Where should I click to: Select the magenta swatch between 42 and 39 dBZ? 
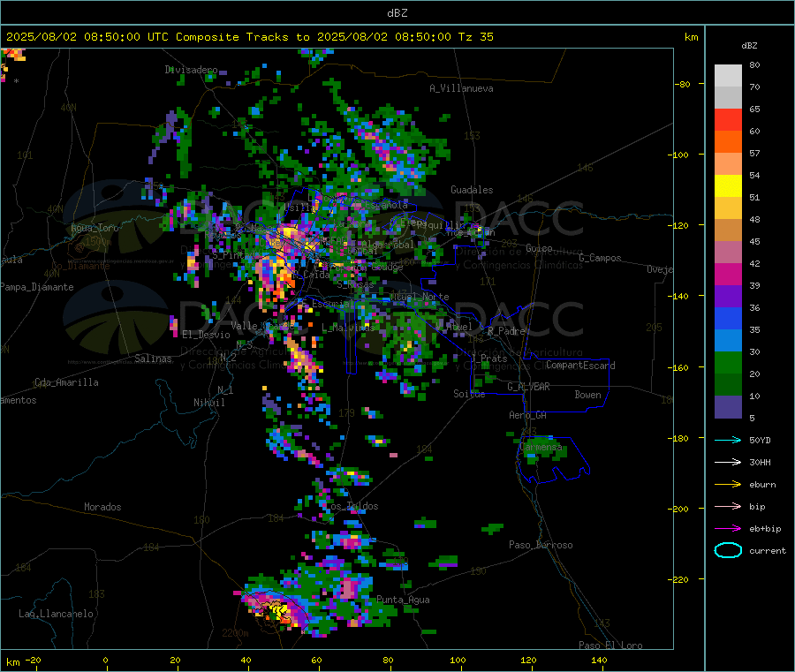(728, 274)
